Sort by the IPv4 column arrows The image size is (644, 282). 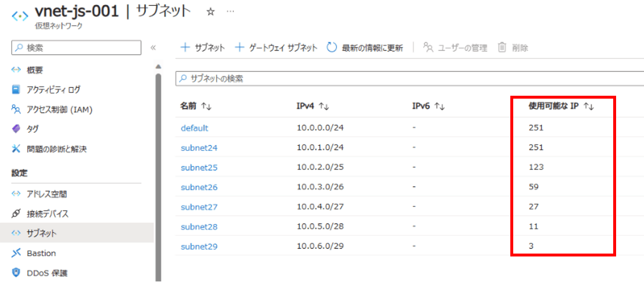pos(324,107)
